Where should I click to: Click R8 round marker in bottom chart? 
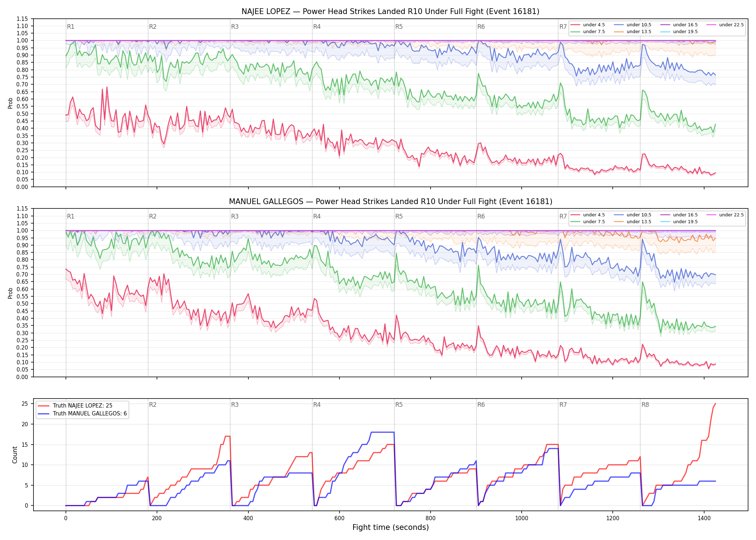(645, 405)
